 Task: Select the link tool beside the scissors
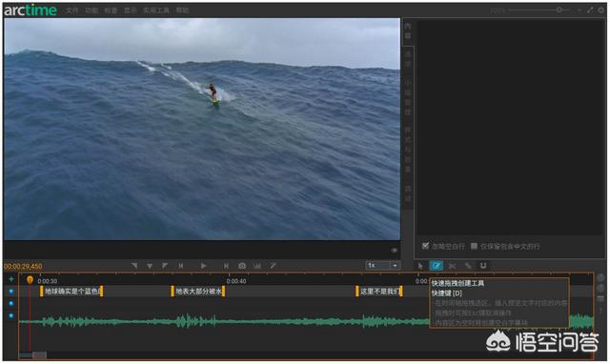[x=468, y=266]
